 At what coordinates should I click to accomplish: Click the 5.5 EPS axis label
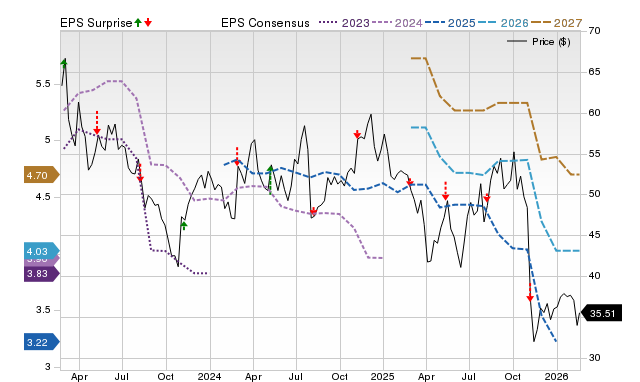[43, 84]
